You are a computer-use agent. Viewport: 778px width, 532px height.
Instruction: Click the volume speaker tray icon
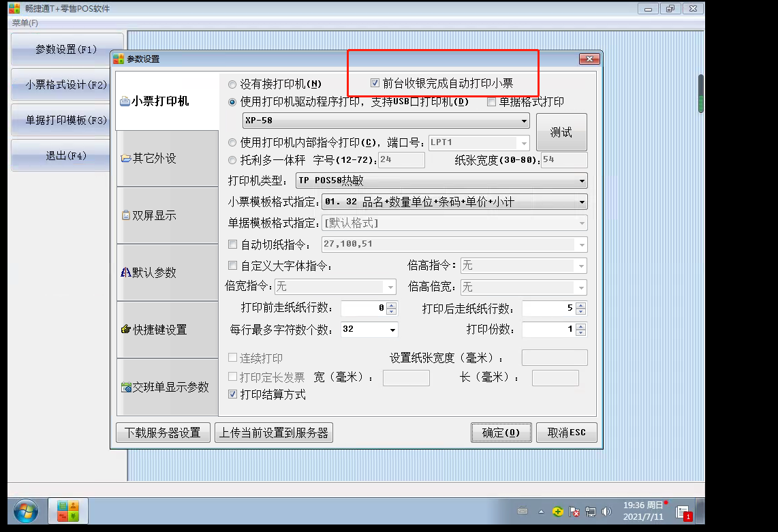coord(606,512)
